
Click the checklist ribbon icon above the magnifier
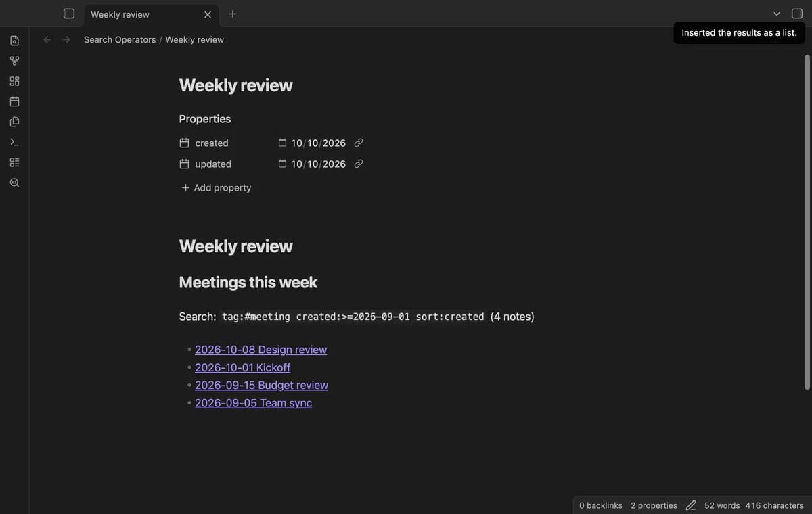pos(14,162)
